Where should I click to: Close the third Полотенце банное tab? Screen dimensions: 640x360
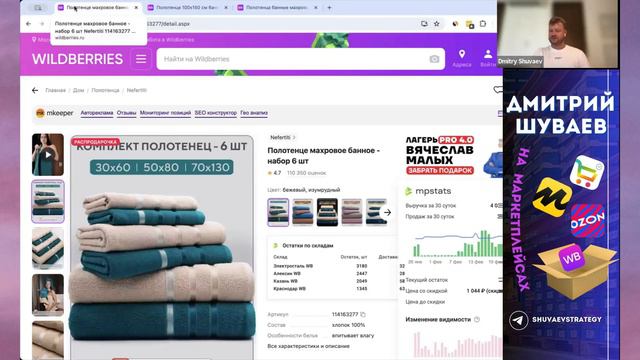point(316,7)
